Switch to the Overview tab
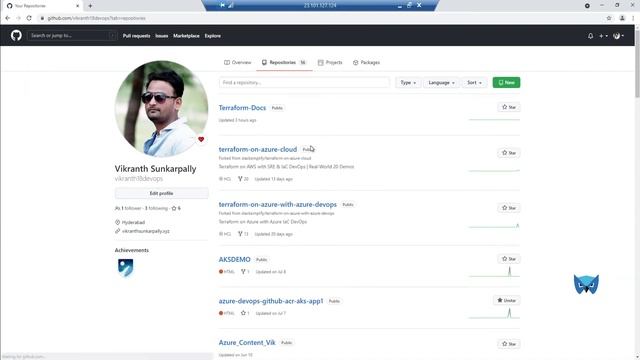The image size is (640, 360). click(238, 62)
